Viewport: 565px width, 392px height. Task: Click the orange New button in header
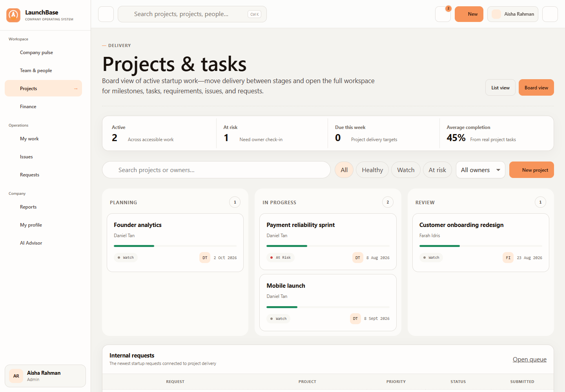click(x=469, y=14)
